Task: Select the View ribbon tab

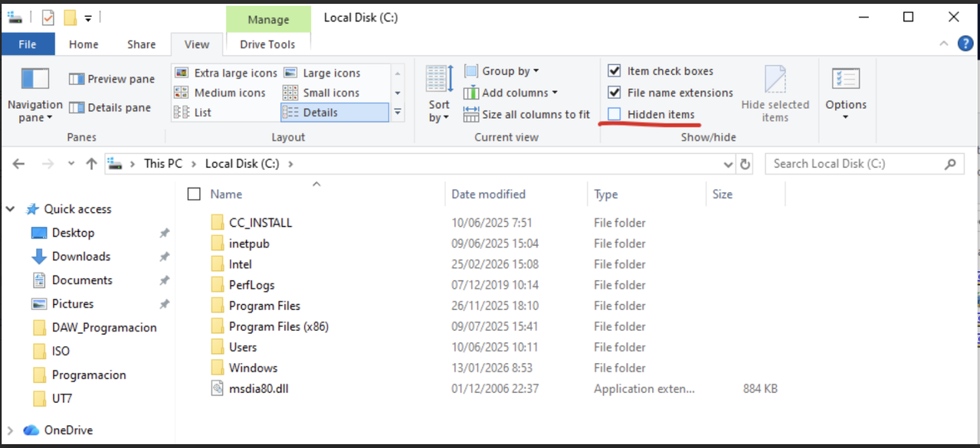Action: (197, 44)
